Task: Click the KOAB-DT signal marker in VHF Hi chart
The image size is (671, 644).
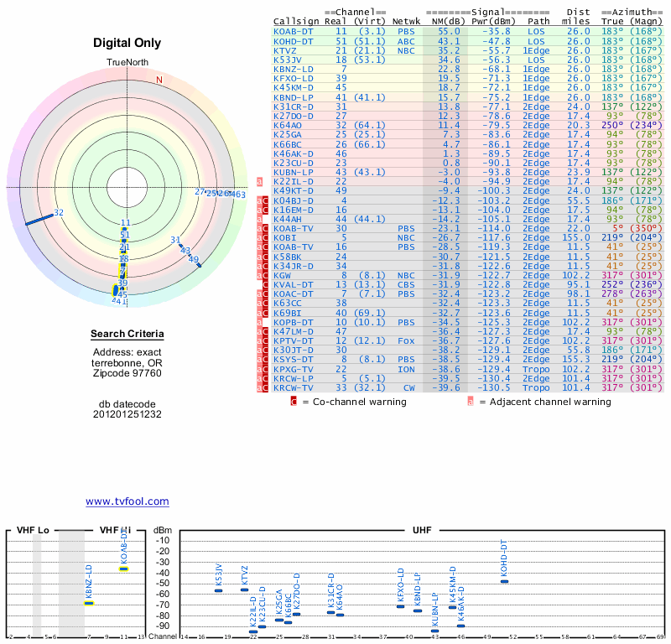Action: pos(123,569)
